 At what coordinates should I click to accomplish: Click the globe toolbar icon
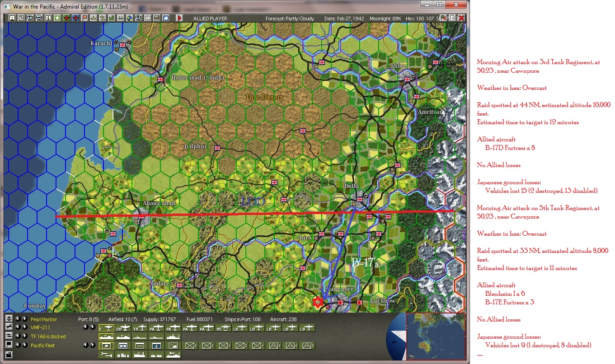pos(129,18)
